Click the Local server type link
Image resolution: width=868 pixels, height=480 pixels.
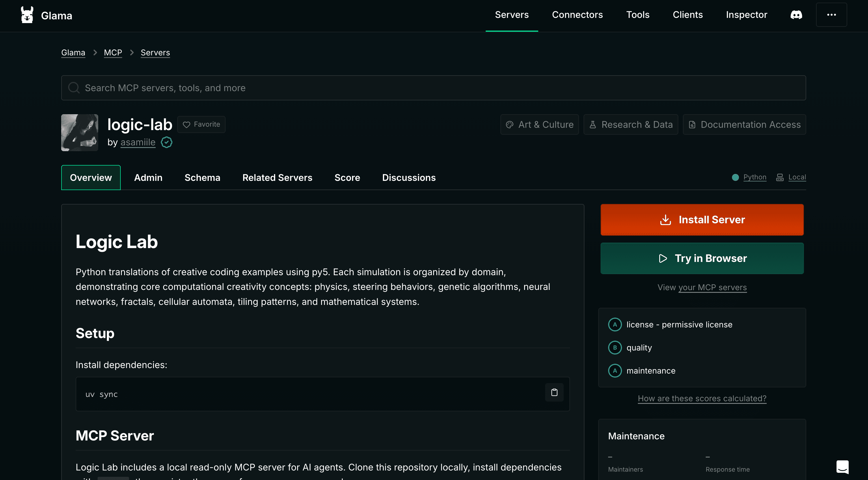coord(797,177)
